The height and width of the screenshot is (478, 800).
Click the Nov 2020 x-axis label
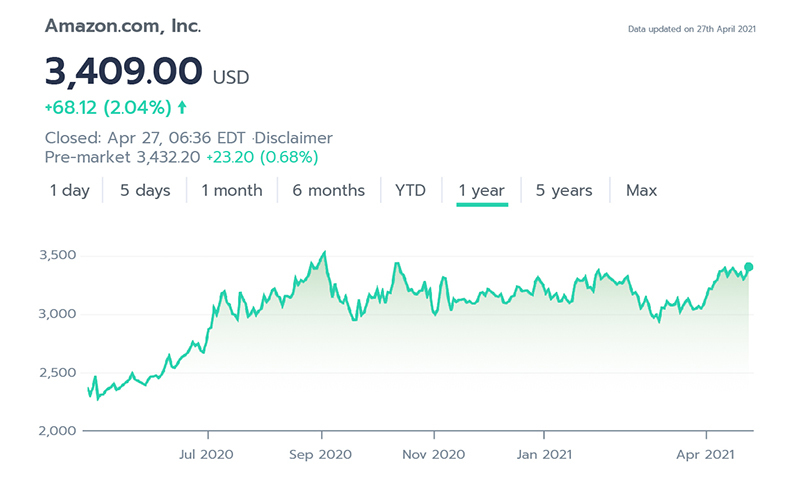tap(434, 455)
